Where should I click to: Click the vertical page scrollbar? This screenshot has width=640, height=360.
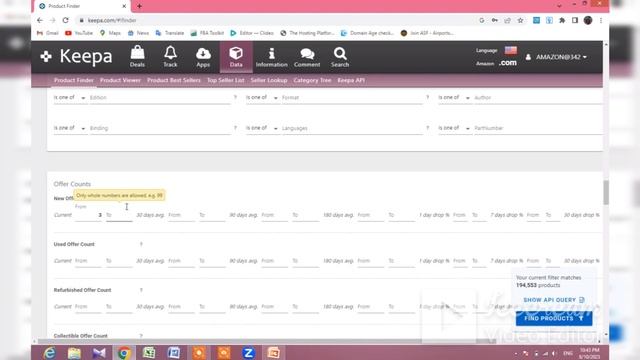click(606, 192)
